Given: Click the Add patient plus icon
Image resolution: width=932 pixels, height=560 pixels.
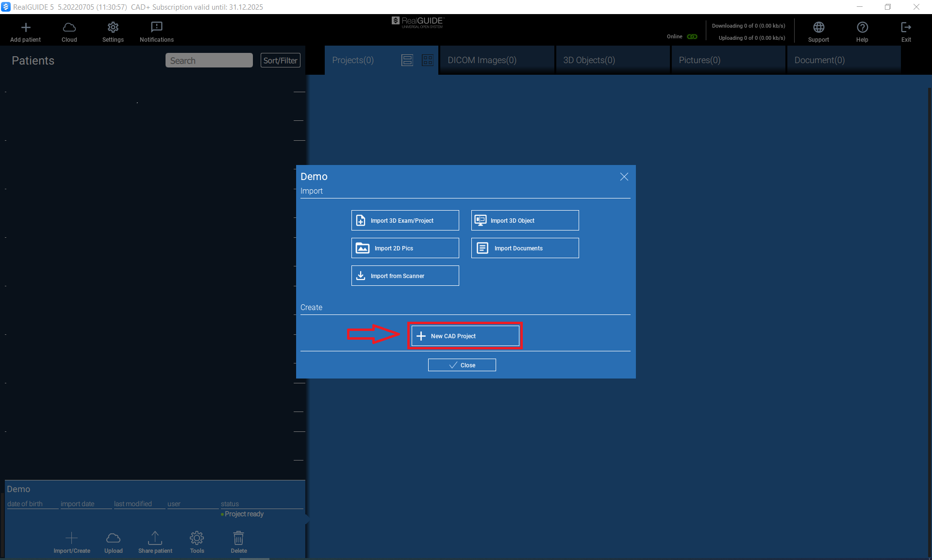Looking at the screenshot, I should [26, 28].
